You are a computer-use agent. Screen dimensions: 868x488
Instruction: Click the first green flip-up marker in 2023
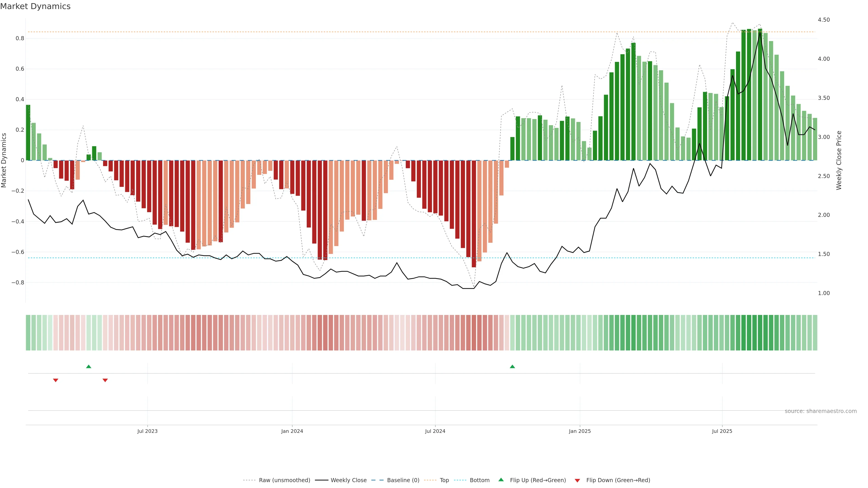tap(89, 366)
